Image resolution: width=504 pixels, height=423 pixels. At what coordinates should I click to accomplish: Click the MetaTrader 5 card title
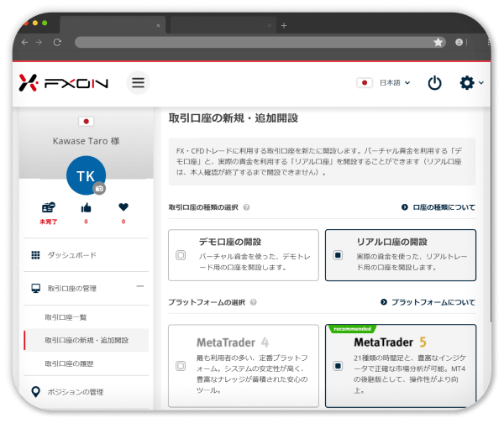391,342
